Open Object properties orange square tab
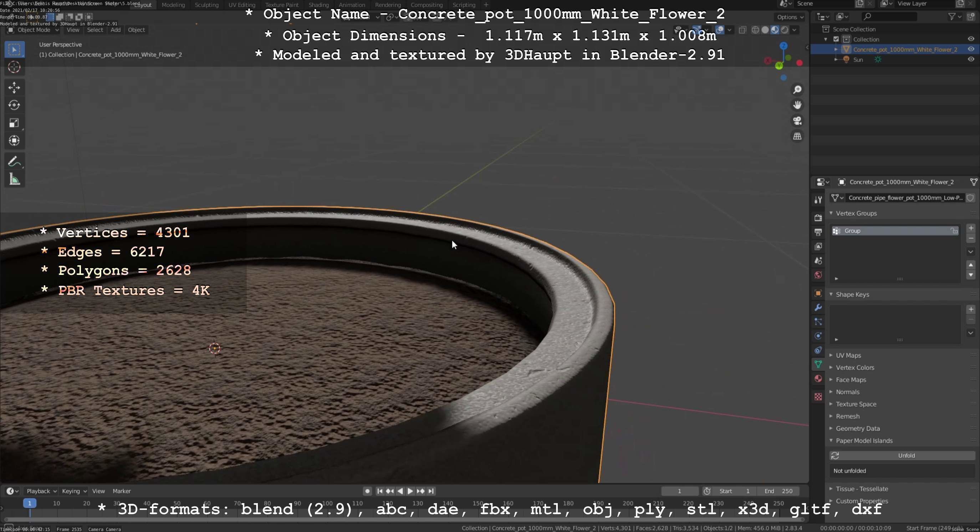 coord(818,293)
